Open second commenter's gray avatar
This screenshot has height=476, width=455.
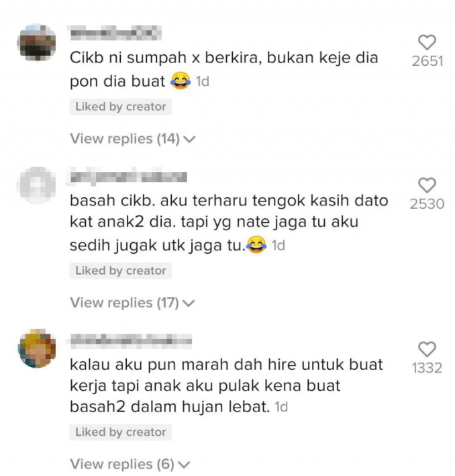pyautogui.click(x=38, y=185)
